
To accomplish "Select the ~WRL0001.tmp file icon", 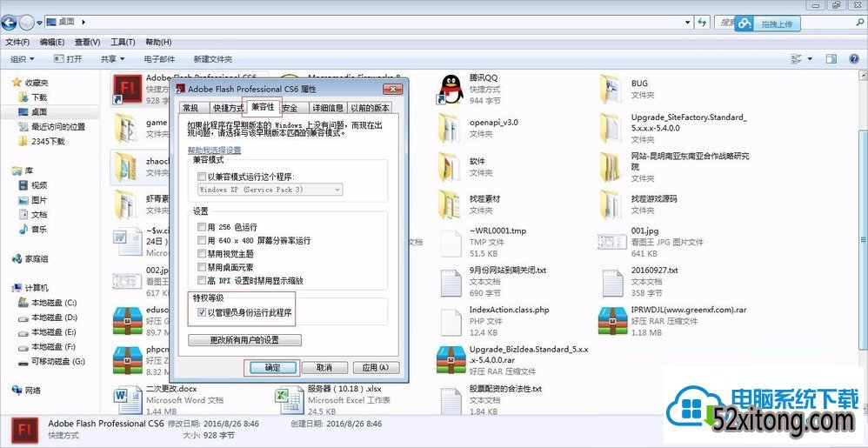I will tap(451, 243).
